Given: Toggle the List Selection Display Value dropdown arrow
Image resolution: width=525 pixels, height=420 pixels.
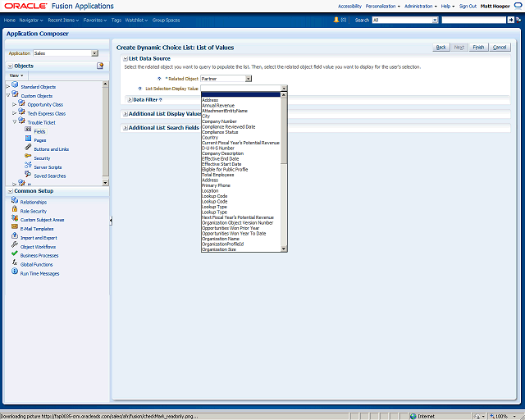Looking at the screenshot, I should (284, 89).
